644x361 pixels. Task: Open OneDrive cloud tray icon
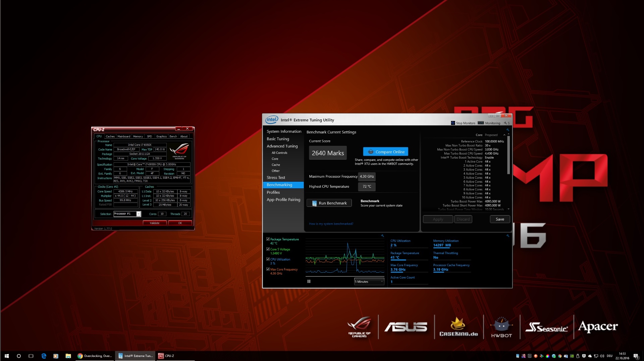tap(590, 356)
